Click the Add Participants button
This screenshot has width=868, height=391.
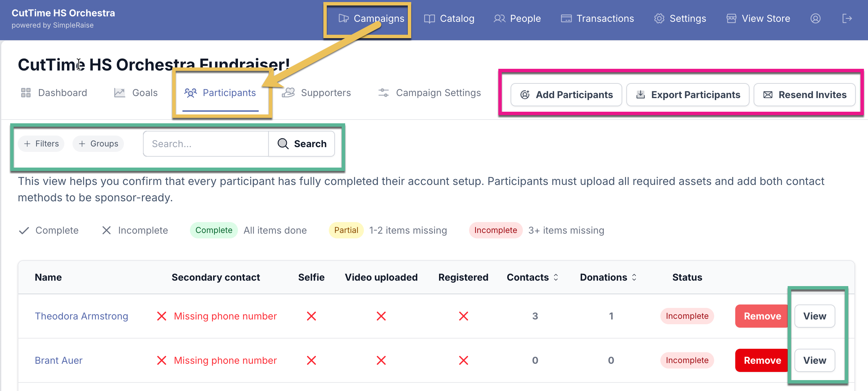pos(566,95)
